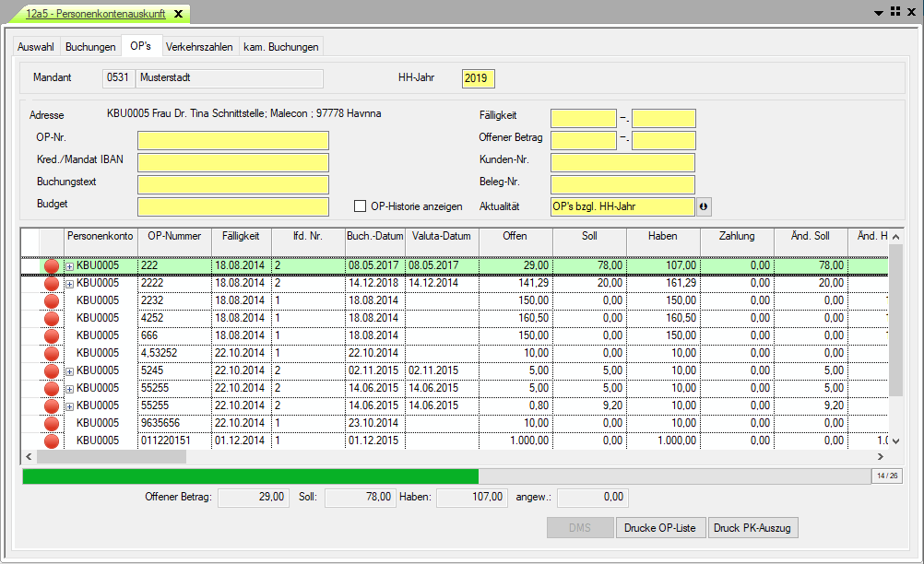Expand the row with OP-Nummer 5245
Viewport: 924px width, 564px height.
(69, 371)
